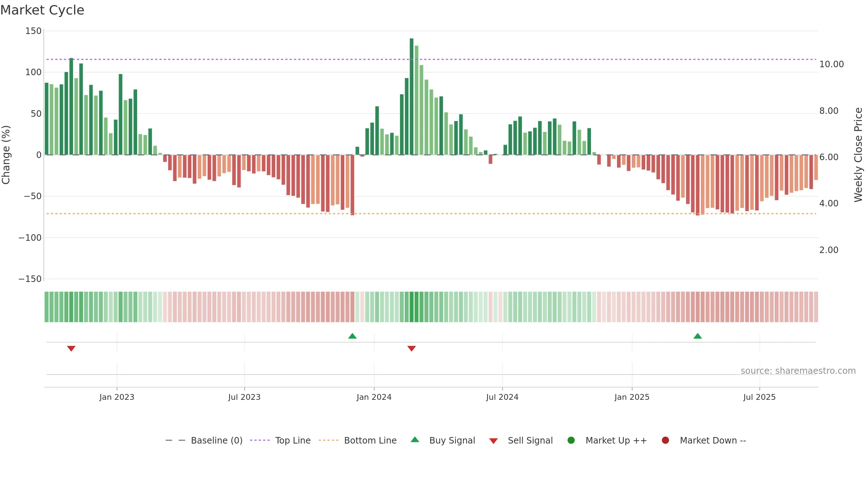The image size is (868, 488).
Task: Click the Jan 2025 x-axis label
Action: [632, 397]
